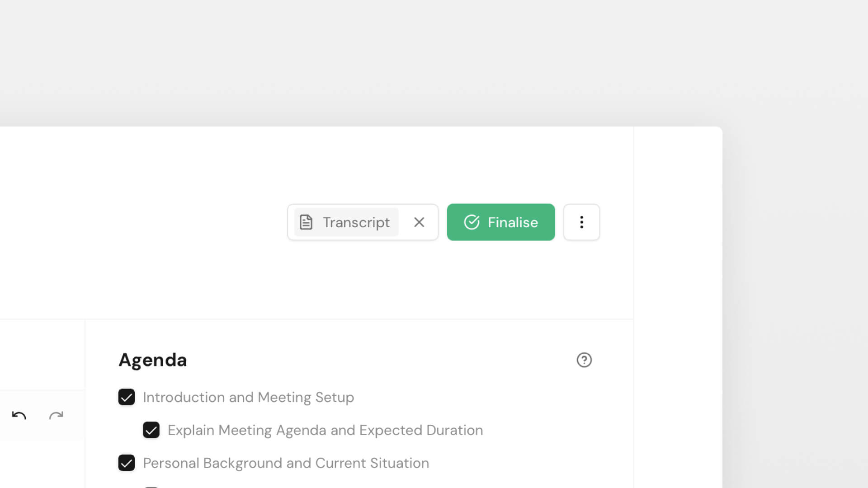Viewport: 868px width, 488px height.
Task: Click the Agenda help question-mark icon
Action: pyautogui.click(x=584, y=360)
